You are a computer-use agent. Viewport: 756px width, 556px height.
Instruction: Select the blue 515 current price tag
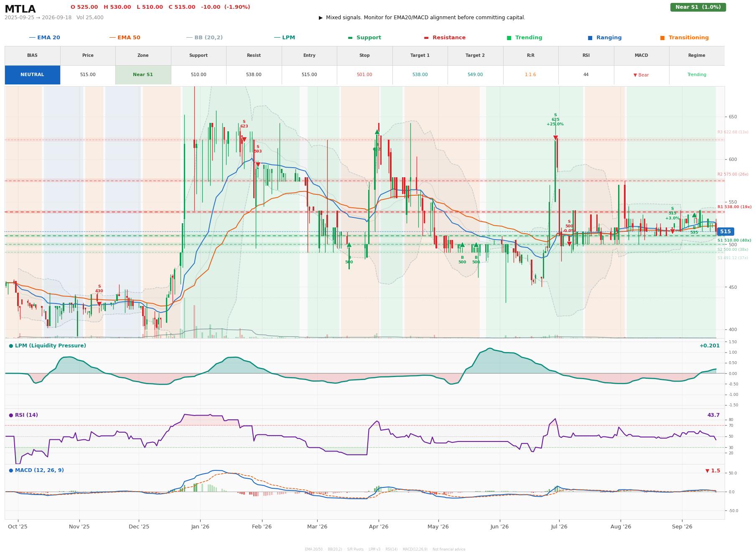coord(725,232)
